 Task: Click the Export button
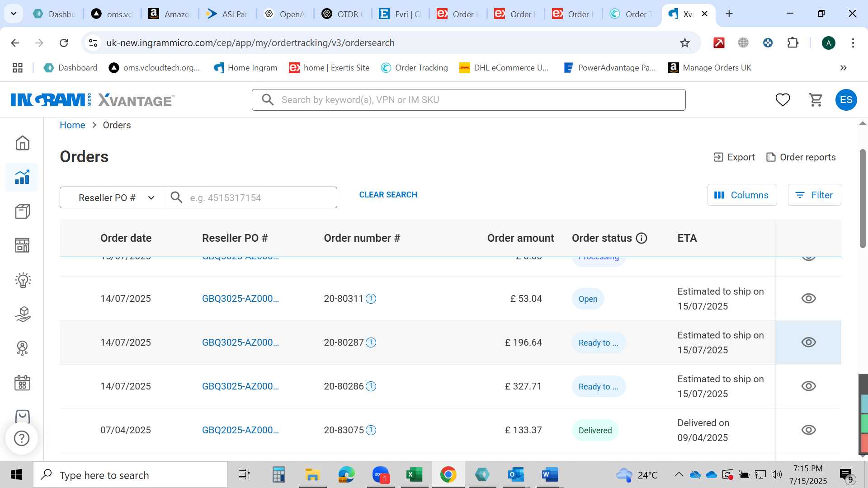click(x=734, y=157)
